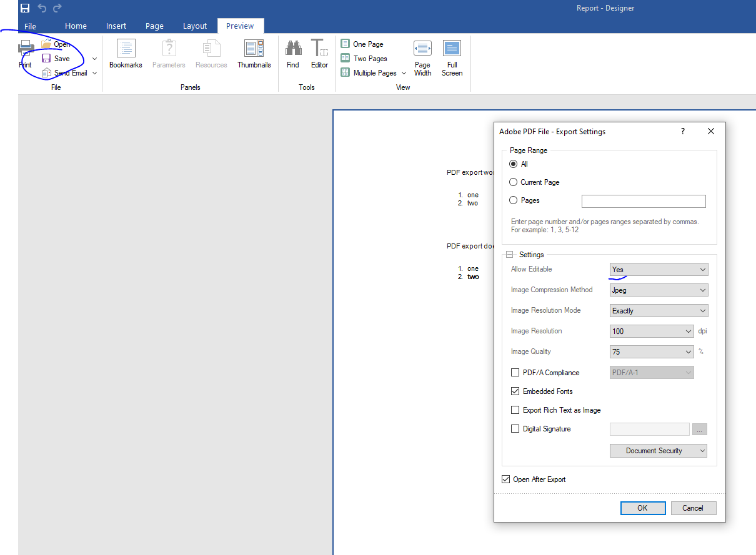Click OK to export PDF
This screenshot has height=555, width=756.
click(642, 508)
